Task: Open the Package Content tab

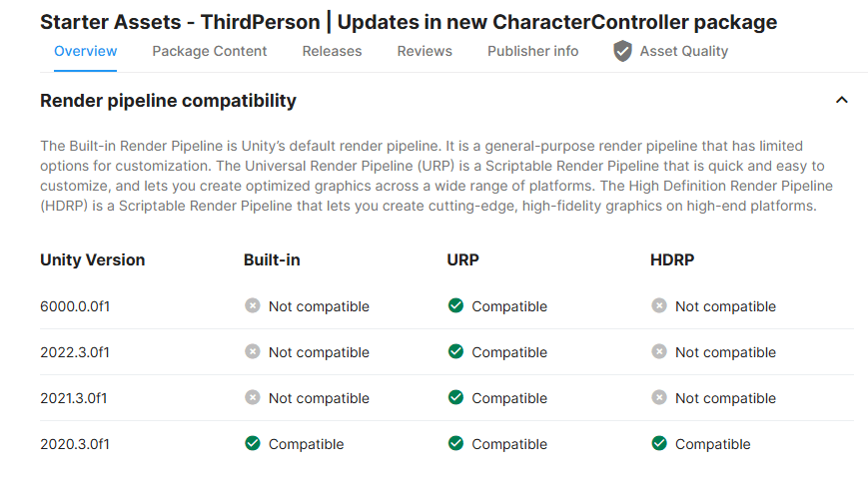Action: [x=209, y=52]
